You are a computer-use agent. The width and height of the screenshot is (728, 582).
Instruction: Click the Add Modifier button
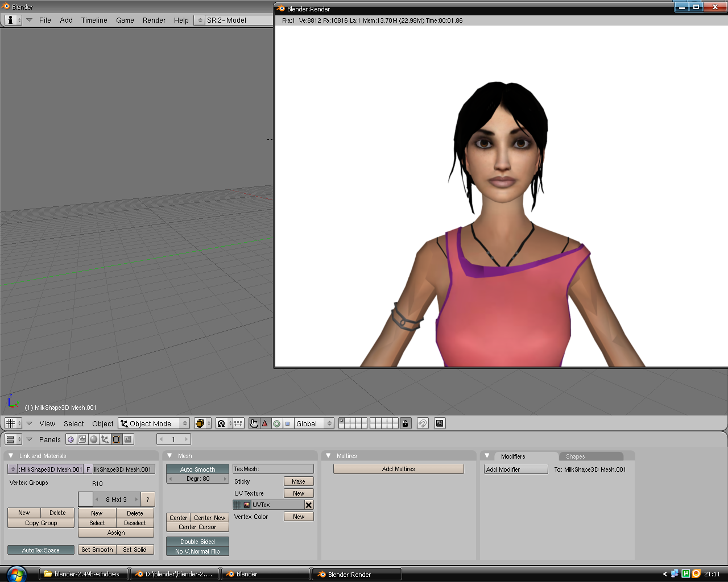point(515,469)
